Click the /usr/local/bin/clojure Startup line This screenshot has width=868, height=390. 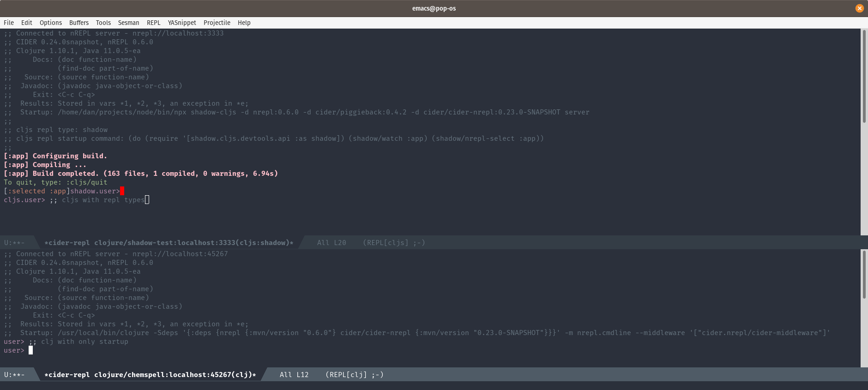pyautogui.click(x=417, y=333)
